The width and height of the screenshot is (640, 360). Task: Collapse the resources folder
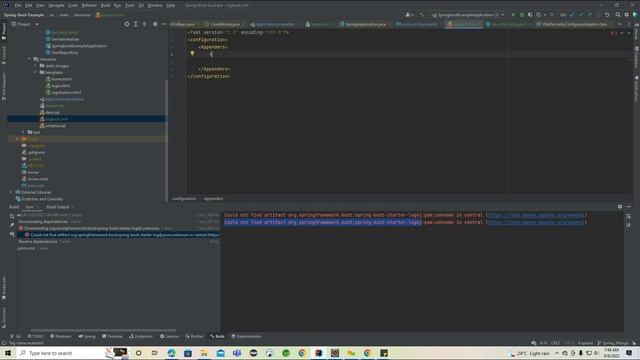[x=29, y=59]
